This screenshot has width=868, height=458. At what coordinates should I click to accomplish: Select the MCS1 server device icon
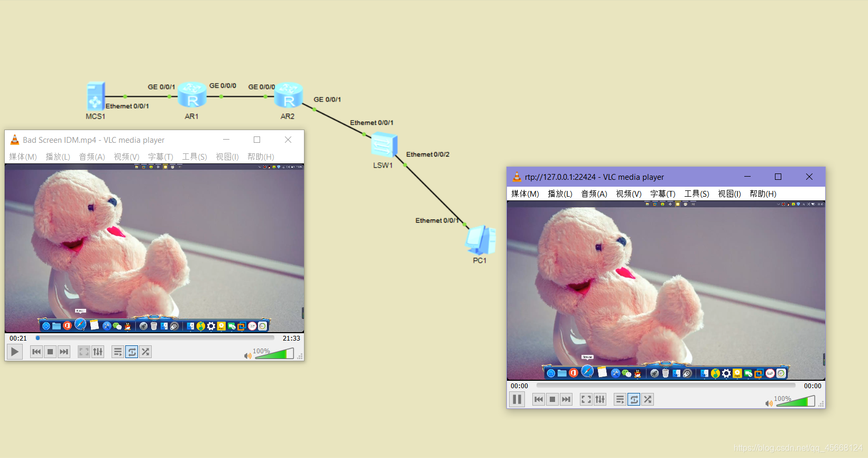pyautogui.click(x=96, y=96)
